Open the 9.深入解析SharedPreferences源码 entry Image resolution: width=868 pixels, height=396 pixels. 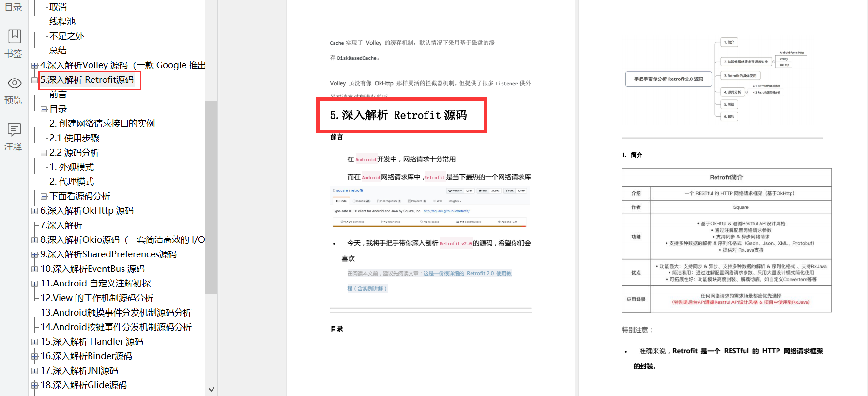(108, 254)
